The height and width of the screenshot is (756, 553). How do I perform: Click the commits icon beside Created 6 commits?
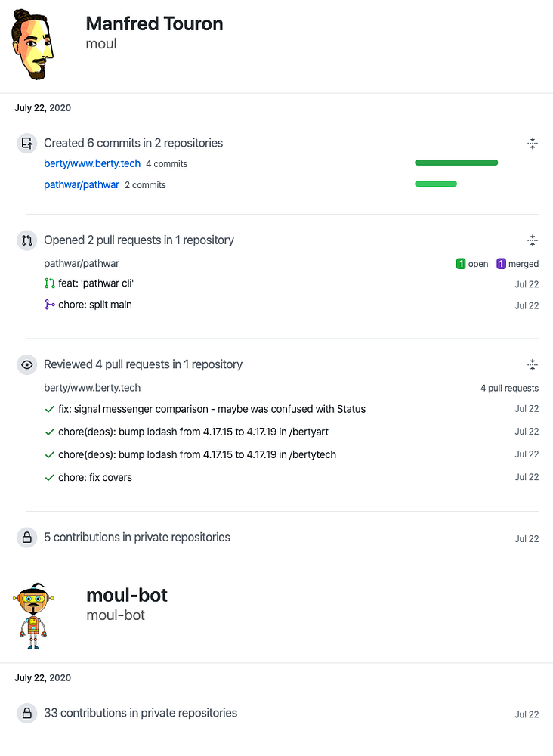coord(27,143)
